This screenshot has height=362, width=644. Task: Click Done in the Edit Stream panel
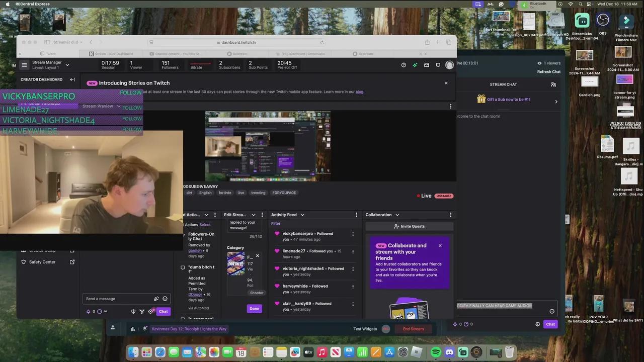click(x=254, y=308)
